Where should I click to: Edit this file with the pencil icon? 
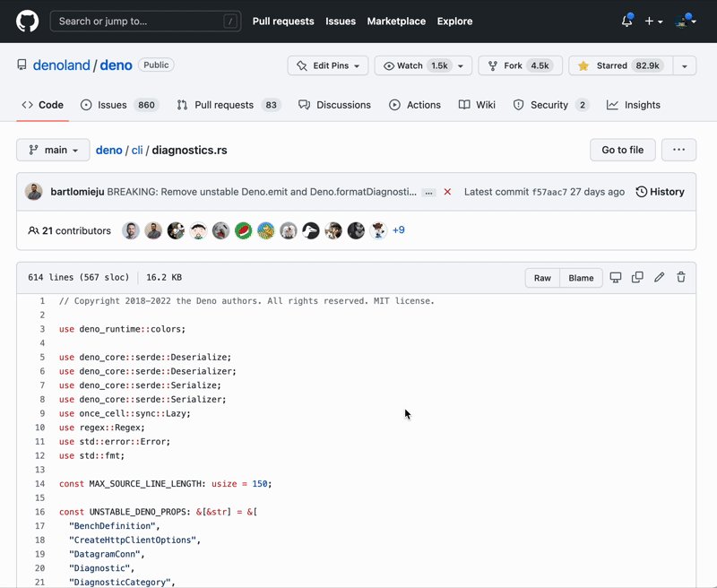659,277
